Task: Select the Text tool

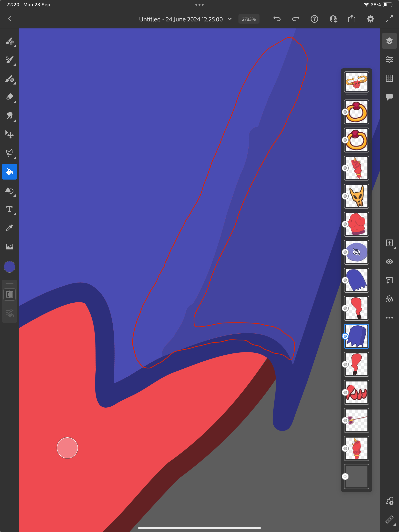Action: [10, 210]
